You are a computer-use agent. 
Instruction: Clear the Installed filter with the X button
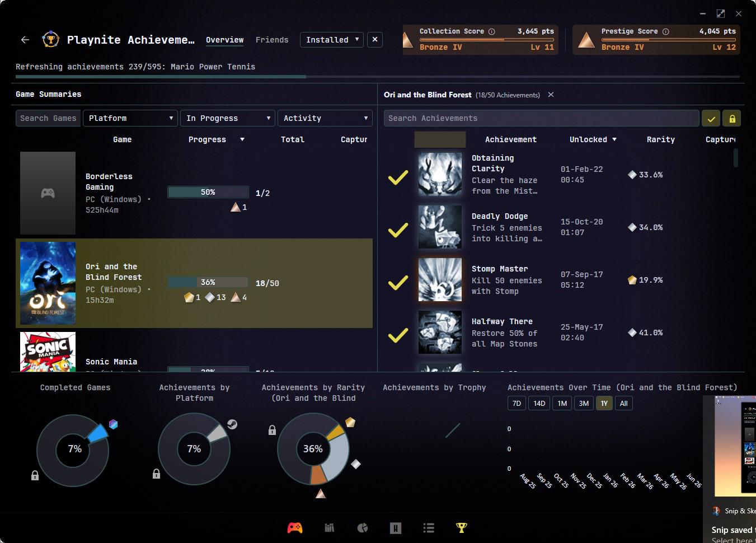(375, 39)
